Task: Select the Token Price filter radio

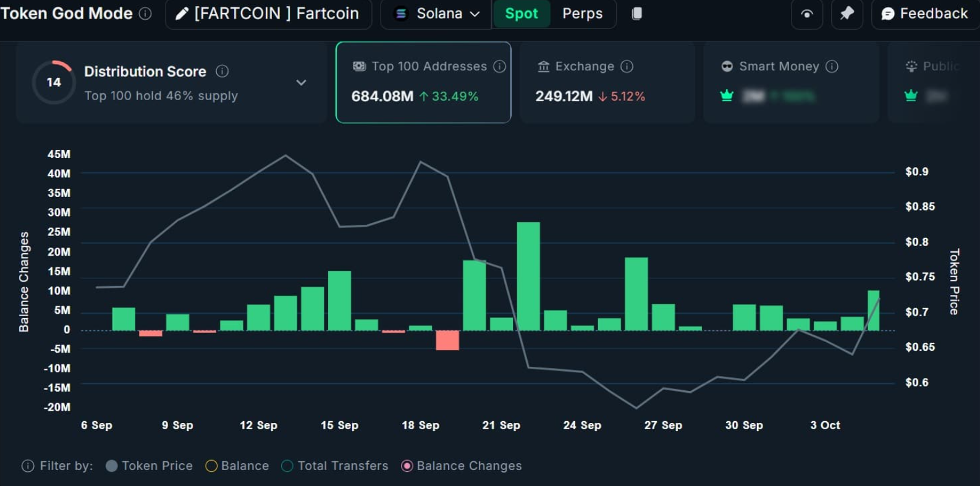Action: (112, 466)
